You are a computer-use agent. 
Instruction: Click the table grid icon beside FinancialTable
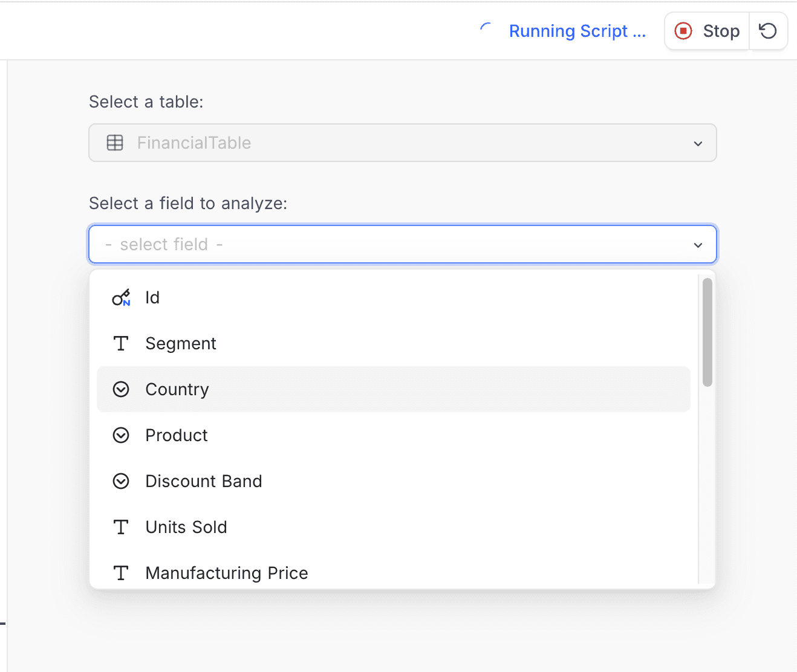tap(115, 143)
